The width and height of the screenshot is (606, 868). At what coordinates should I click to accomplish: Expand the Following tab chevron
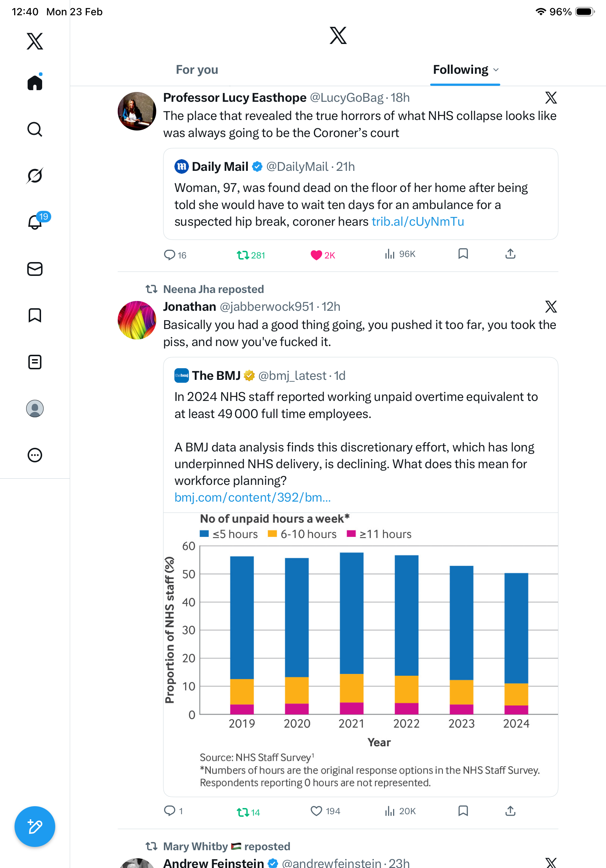pos(496,70)
